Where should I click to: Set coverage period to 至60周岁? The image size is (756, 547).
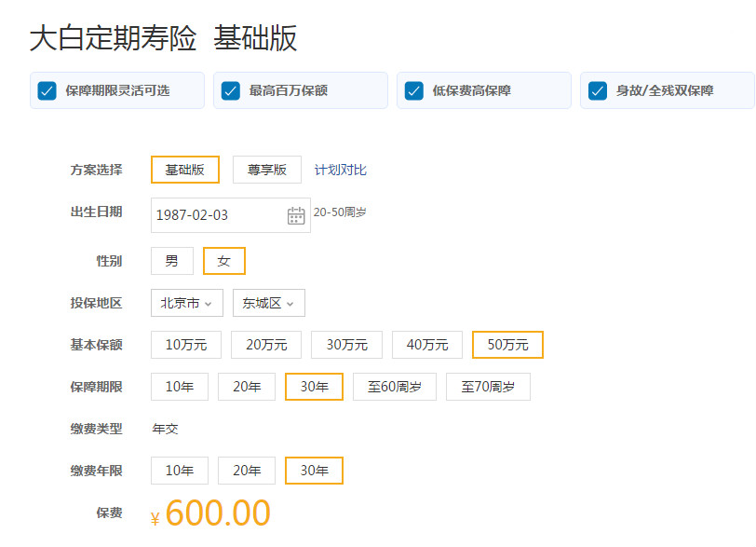pos(395,387)
